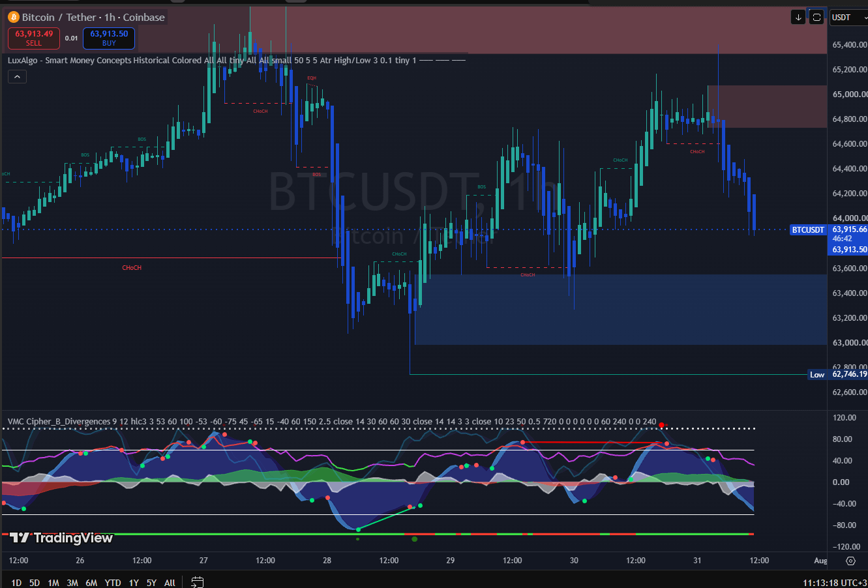Click the 63,000.00 price axis label
This screenshot has width=868, height=588.
click(850, 343)
